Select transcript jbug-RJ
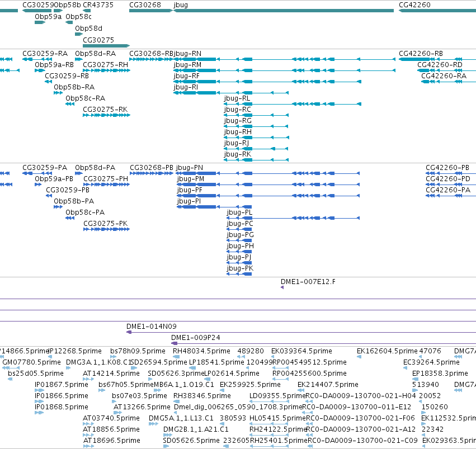Screen dimensions: 476x449 tap(237, 143)
